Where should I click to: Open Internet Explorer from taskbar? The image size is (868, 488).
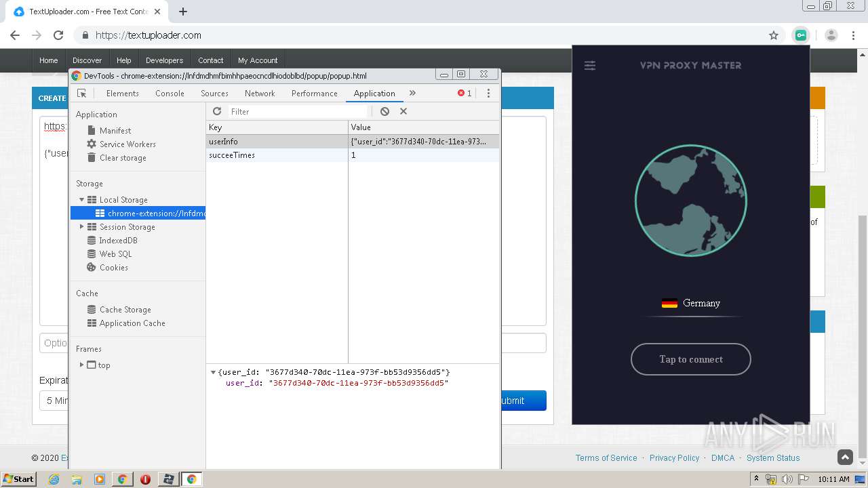tap(54, 479)
